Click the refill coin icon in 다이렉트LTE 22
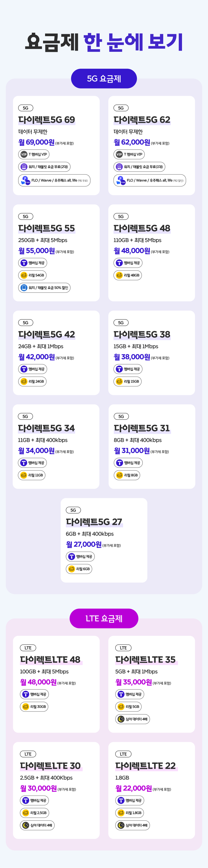Screen dimensions: 208x868 (121, 813)
